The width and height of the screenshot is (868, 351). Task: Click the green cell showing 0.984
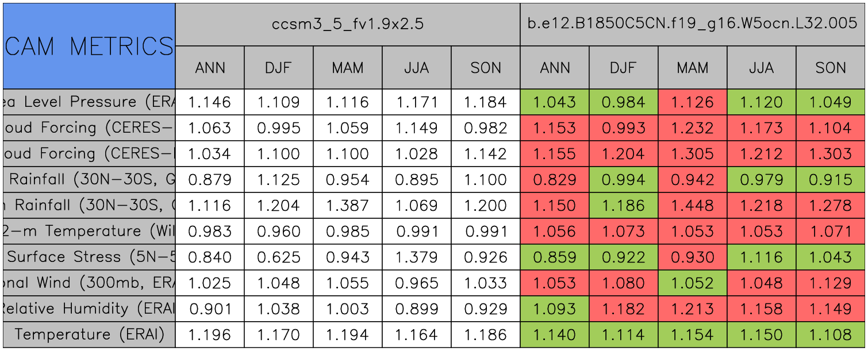[x=624, y=102]
